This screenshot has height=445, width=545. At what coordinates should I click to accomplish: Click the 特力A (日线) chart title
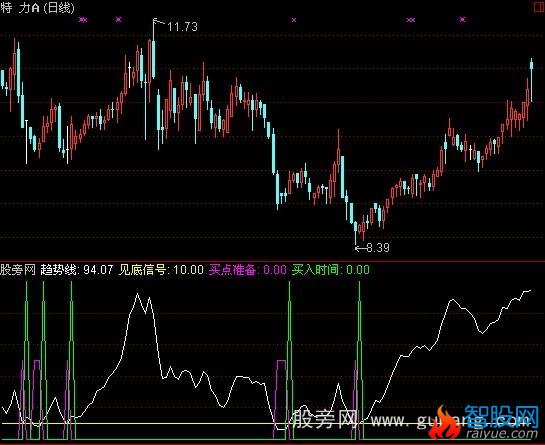tap(37, 8)
